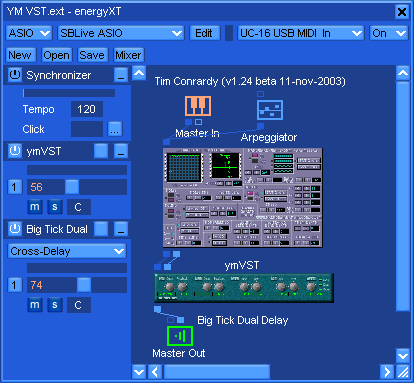Click the ymVST volume slider at 56
Image resolution: width=414 pixels, height=383 pixels.
point(77,187)
